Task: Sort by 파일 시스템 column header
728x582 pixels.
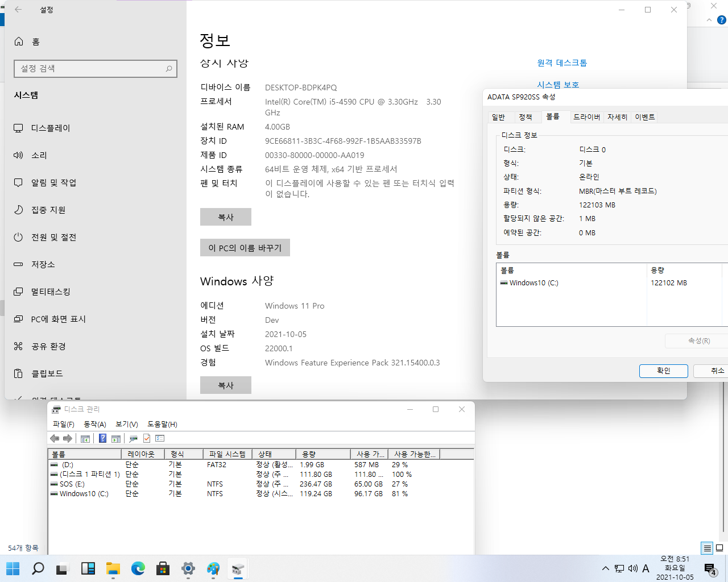Action: 227,454
